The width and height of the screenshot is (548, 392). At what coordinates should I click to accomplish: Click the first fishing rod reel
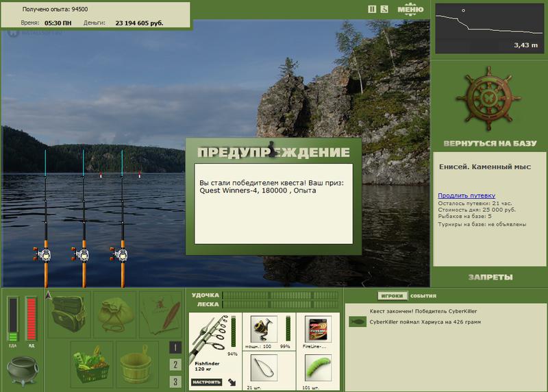43,254
